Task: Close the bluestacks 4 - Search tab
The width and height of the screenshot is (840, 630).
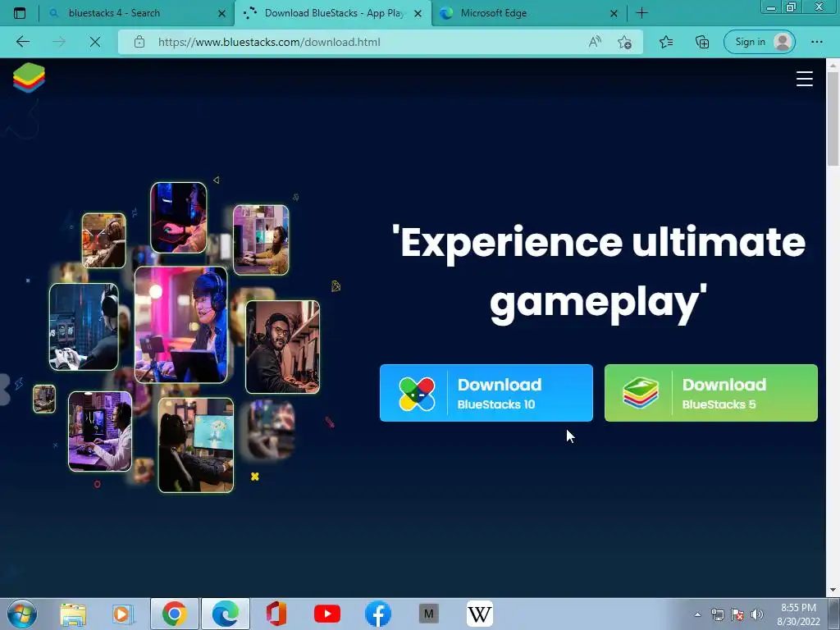Action: tap(221, 13)
